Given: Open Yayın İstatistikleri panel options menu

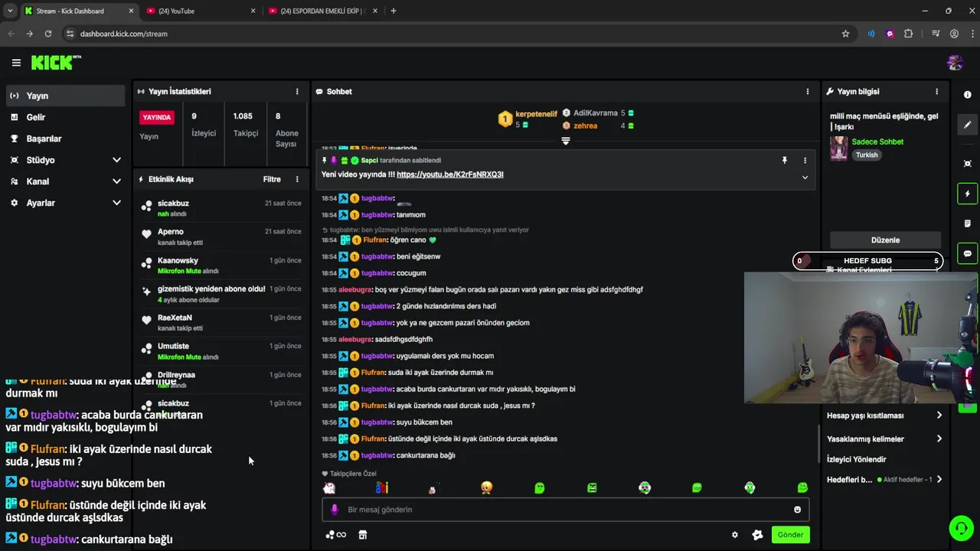Looking at the screenshot, I should (x=297, y=92).
